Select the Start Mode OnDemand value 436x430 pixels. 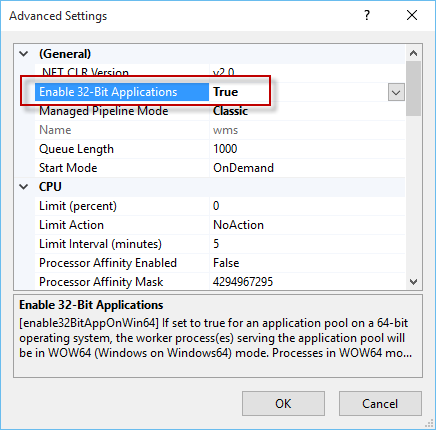click(x=243, y=168)
